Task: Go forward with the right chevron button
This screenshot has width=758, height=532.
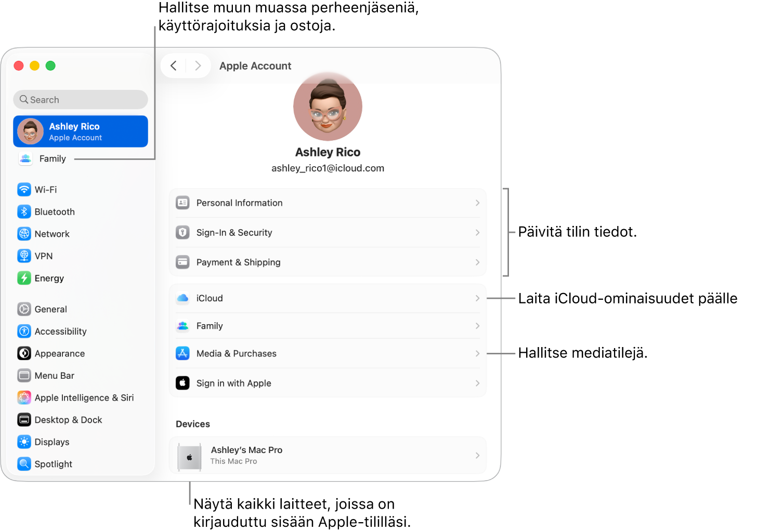Action: (x=198, y=65)
